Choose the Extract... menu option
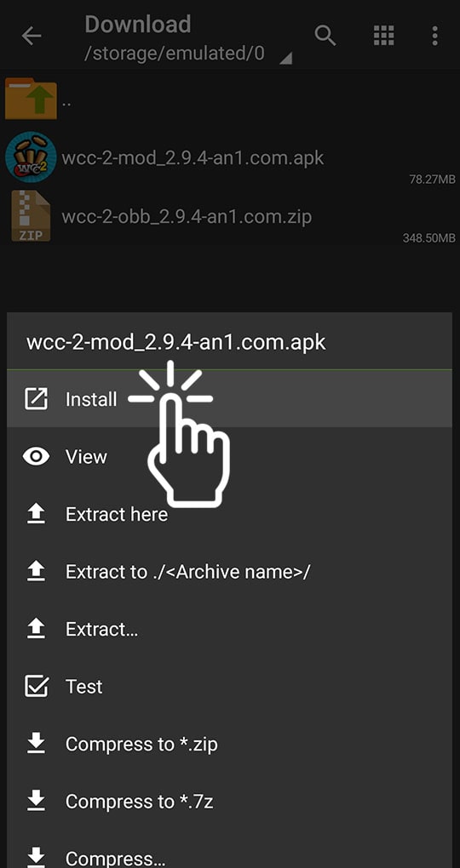This screenshot has height=868, width=460. [x=229, y=630]
